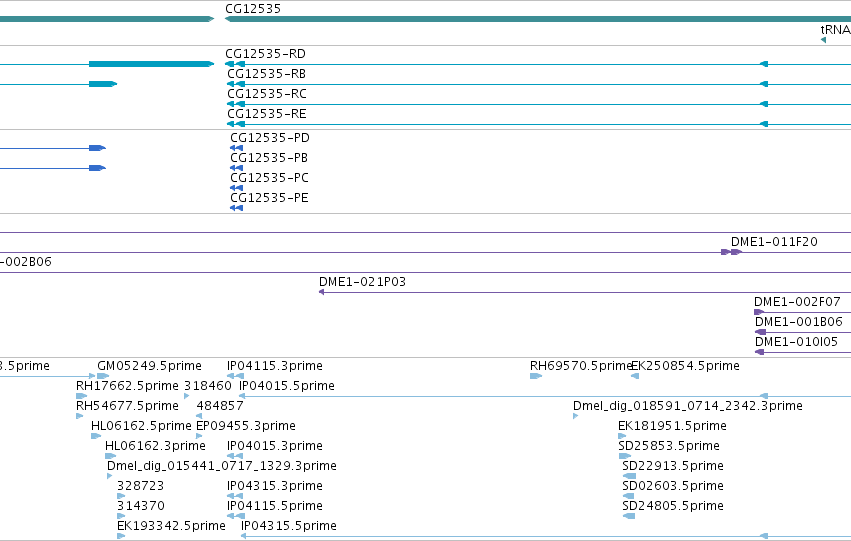Select the RH17662.5prime EST label
The width and height of the screenshot is (851, 541).
(x=127, y=386)
